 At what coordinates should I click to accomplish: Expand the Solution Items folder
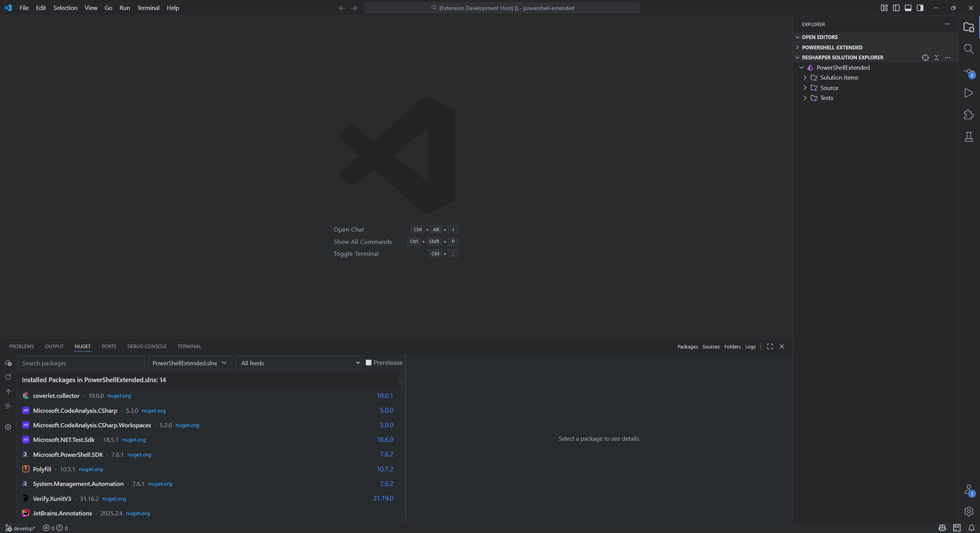[x=805, y=78]
